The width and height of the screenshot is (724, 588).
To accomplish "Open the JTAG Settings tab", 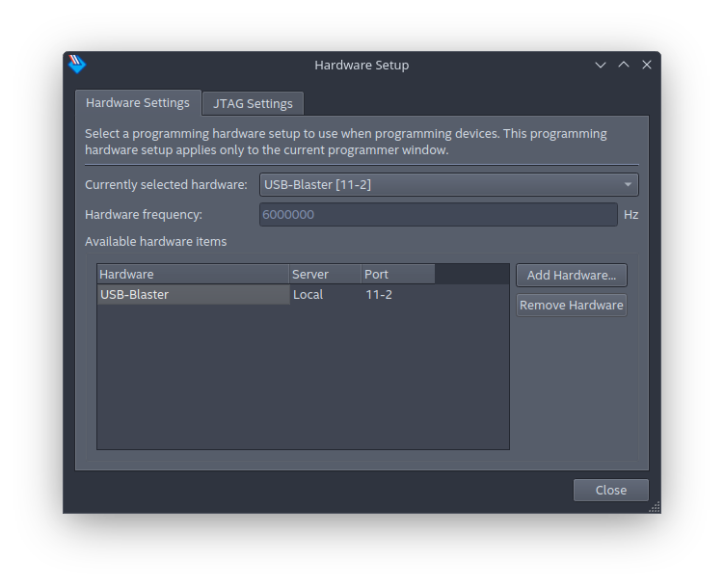I will 253,104.
